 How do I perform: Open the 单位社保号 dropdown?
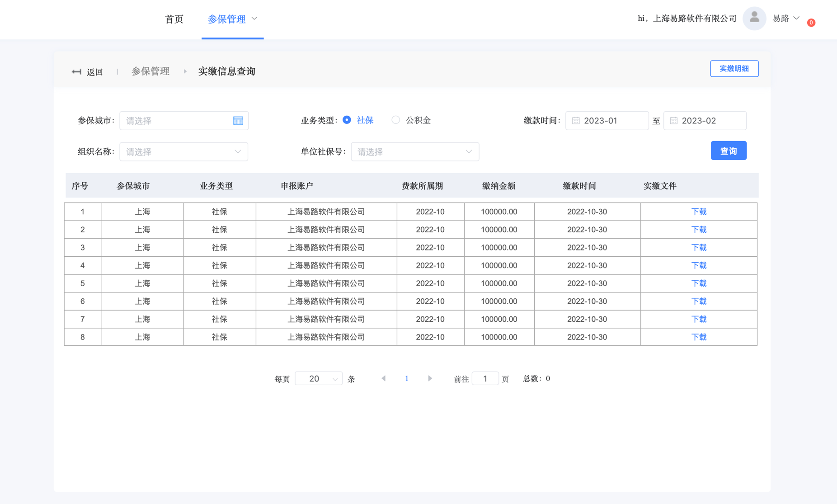coord(414,152)
